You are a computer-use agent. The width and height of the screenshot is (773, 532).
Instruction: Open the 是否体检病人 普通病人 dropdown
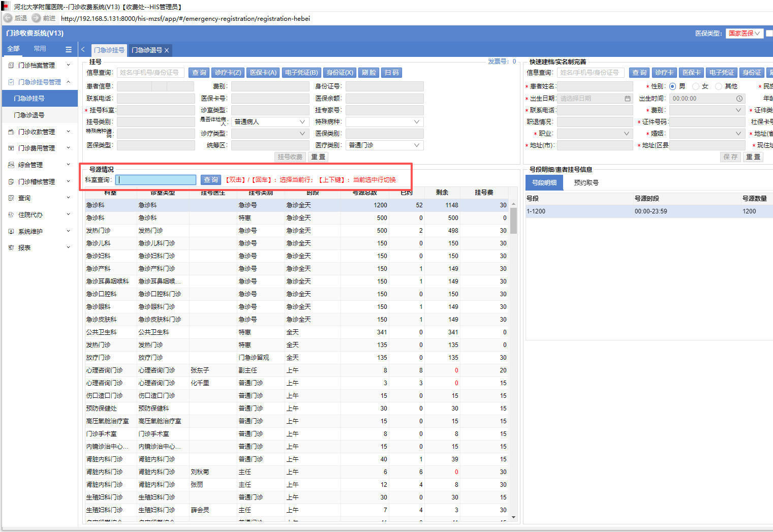coord(270,122)
